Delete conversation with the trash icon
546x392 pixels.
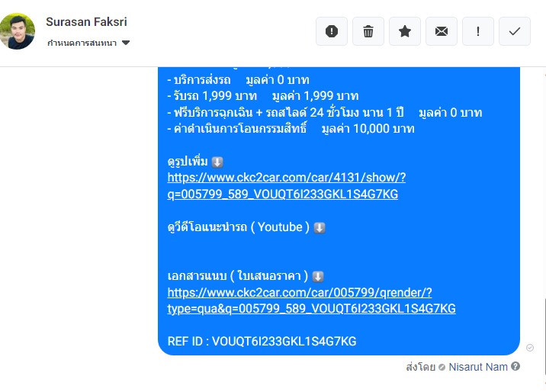pos(368,31)
